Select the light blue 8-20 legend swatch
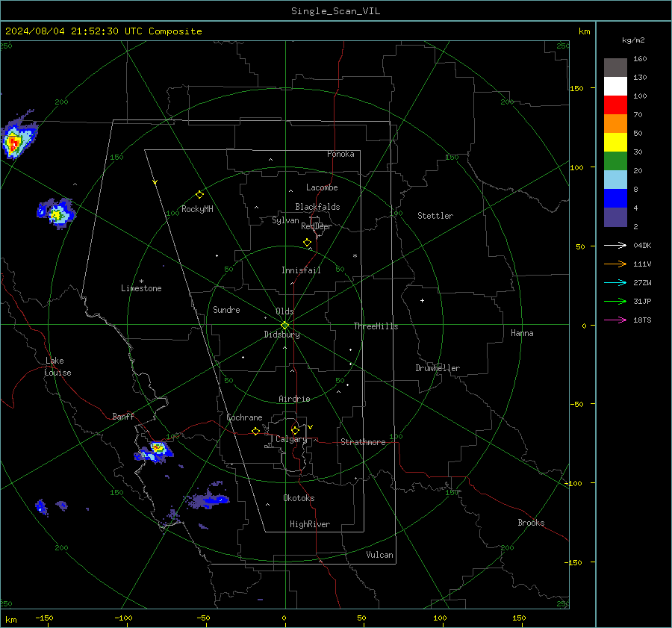The width and height of the screenshot is (672, 628). (x=615, y=180)
